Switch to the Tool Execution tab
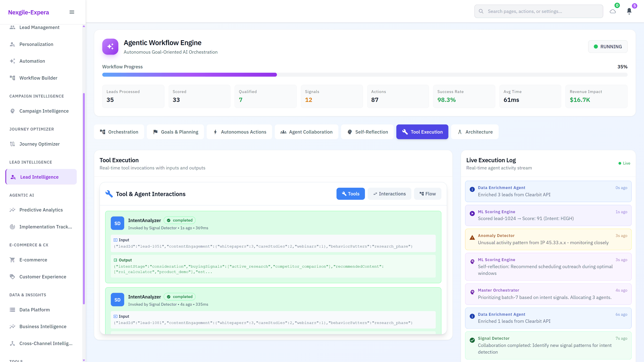644x362 pixels. coord(422,132)
